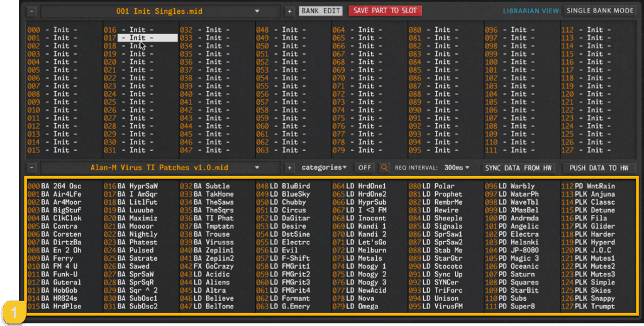The height and width of the screenshot is (326, 644).
Task: Change the 300ms request interval dropdown
Action: (x=457, y=168)
